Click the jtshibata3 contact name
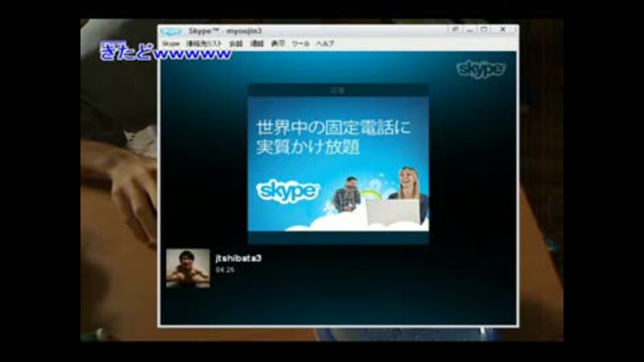 [239, 258]
